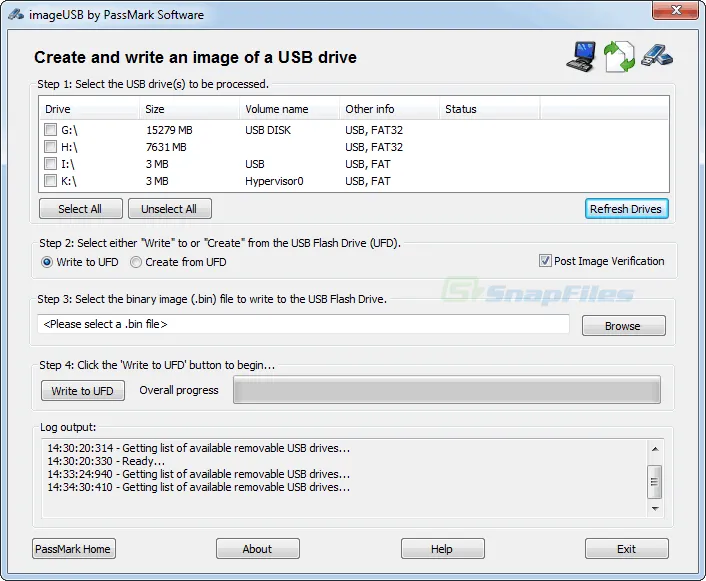
Task: Click the USB flash drive icon in the header
Action: 657,55
